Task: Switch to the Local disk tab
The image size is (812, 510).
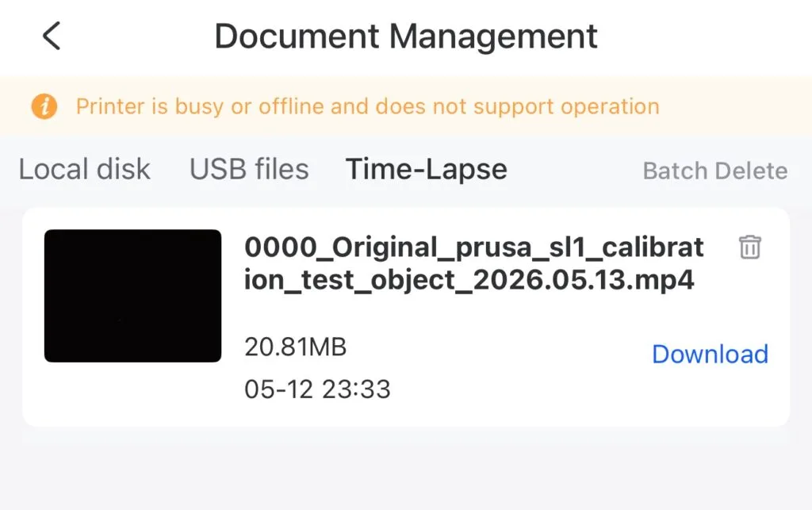Action: [84, 169]
